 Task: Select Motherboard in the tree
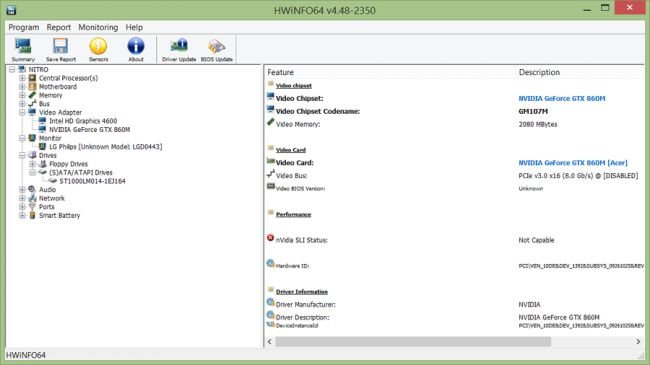[x=58, y=87]
